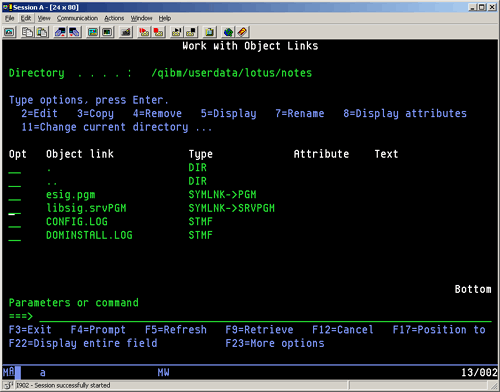Click the Opt field for the '..' directory
The width and height of the screenshot is (500, 392).
tap(15, 182)
